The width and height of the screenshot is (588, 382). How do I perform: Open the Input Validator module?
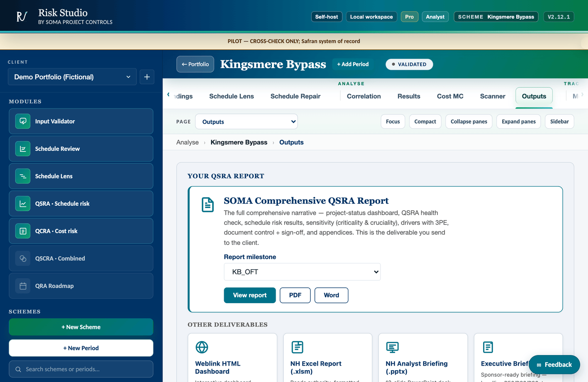coord(81,121)
